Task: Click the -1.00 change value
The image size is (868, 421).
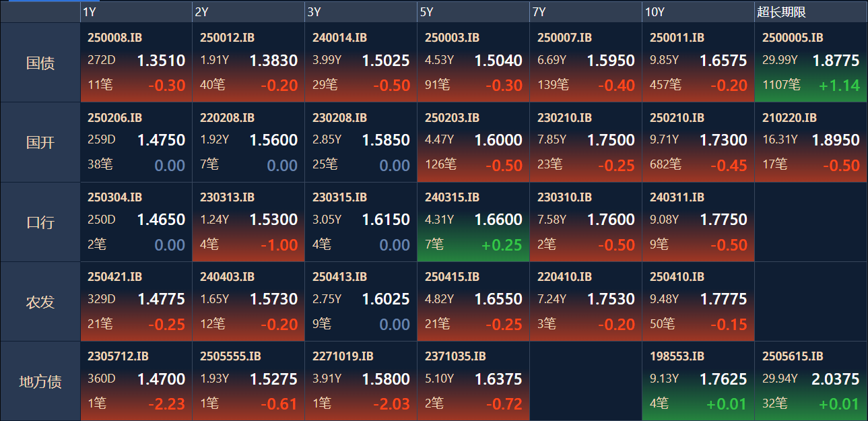Action: pyautogui.click(x=279, y=245)
